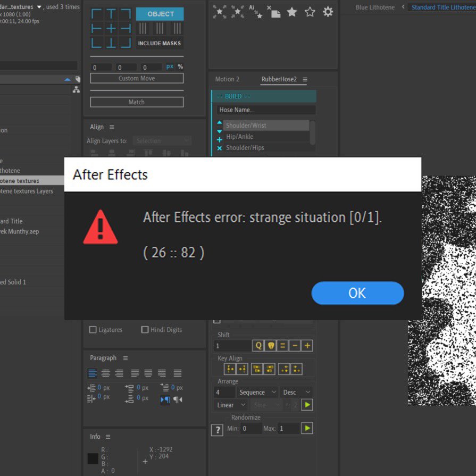
Task: Select left align text paragraph icon
Action: [x=93, y=373]
